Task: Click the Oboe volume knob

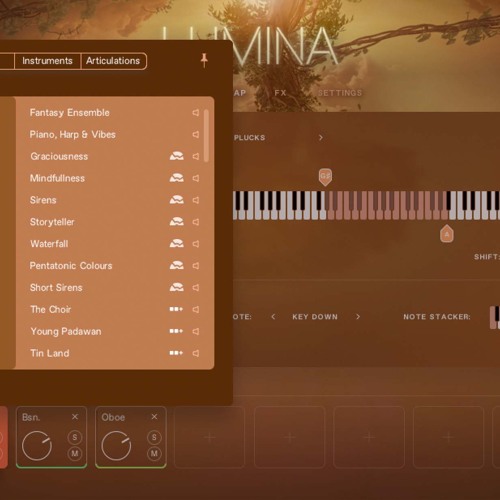Action: tap(116, 446)
